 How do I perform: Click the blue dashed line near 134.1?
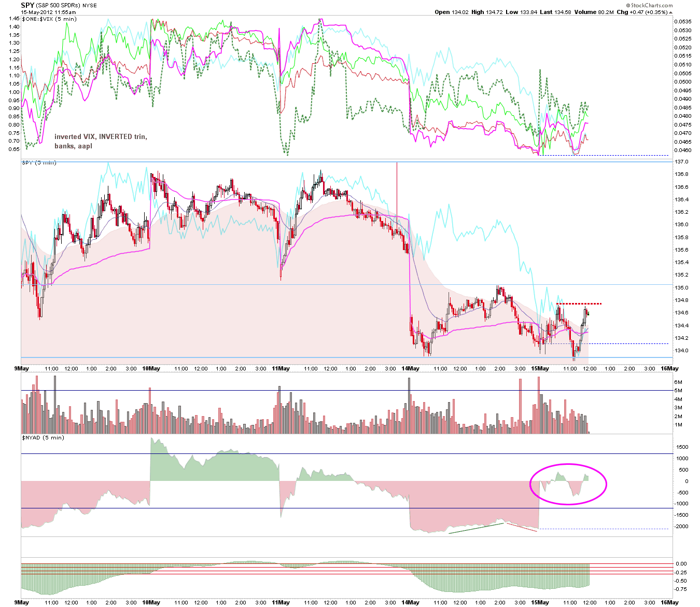pos(609,343)
